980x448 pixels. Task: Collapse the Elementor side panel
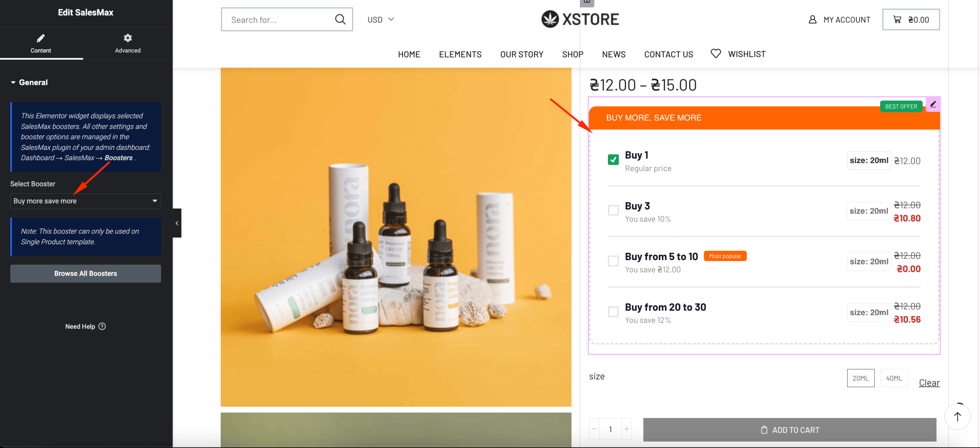coord(177,223)
